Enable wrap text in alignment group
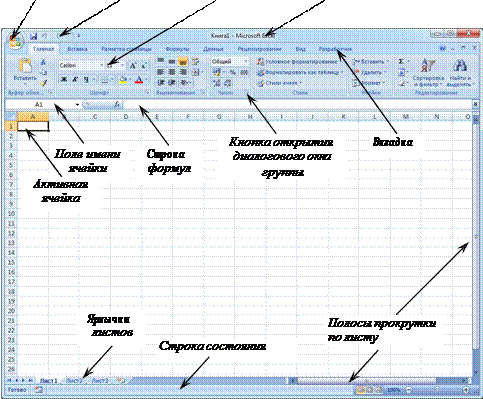 195,61
